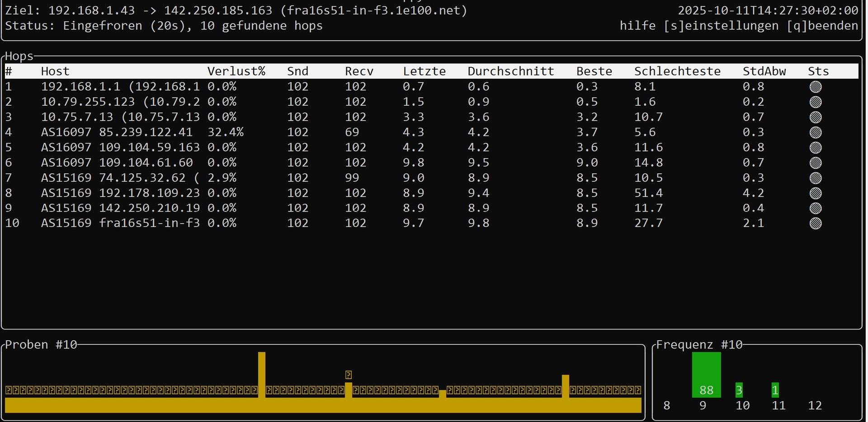Click the status icon for hop 3
The width and height of the screenshot is (868, 422).
pyautogui.click(x=816, y=117)
